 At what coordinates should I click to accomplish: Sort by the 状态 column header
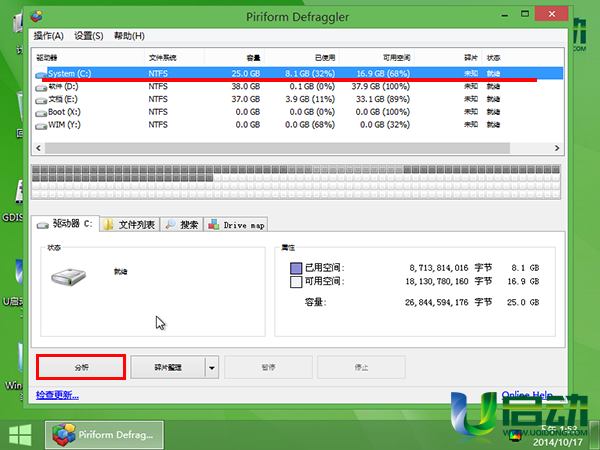pyautogui.click(x=522, y=58)
